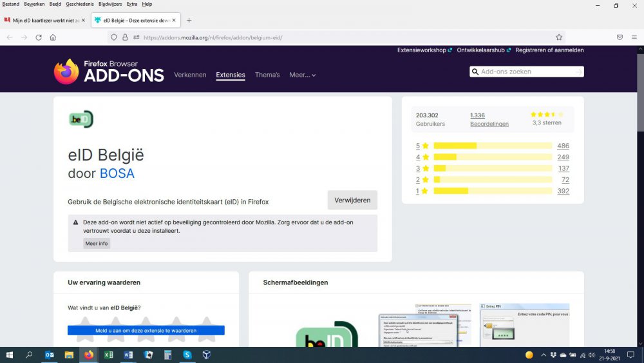Click the beID extension icon
Viewport: 644px width, 363px height.
tap(81, 119)
